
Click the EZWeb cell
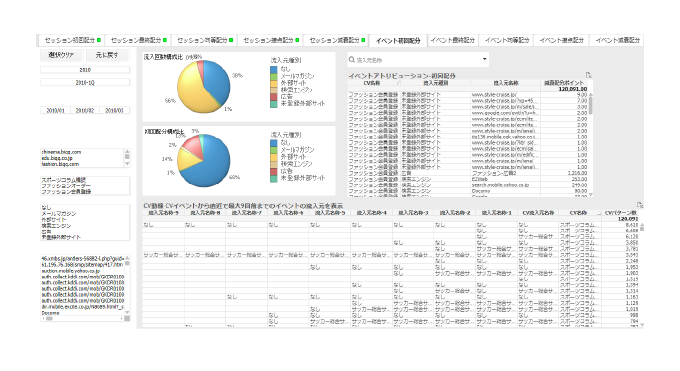(x=505, y=179)
